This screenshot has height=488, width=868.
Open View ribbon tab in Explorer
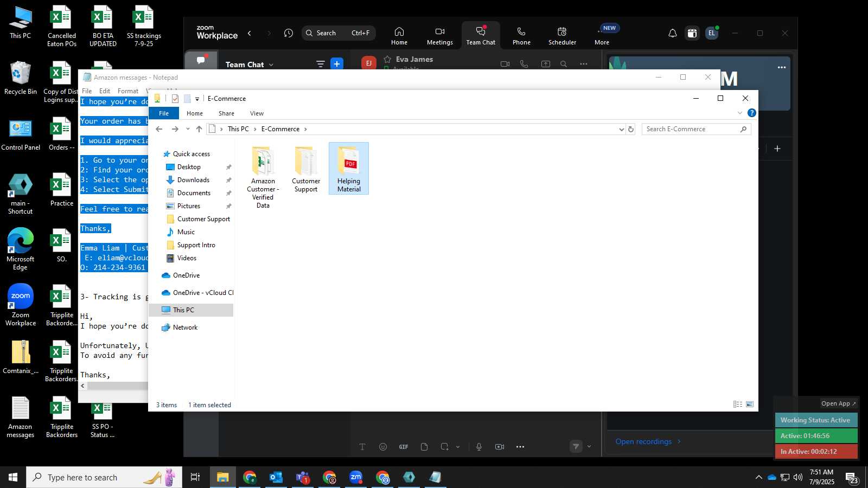[x=257, y=113]
